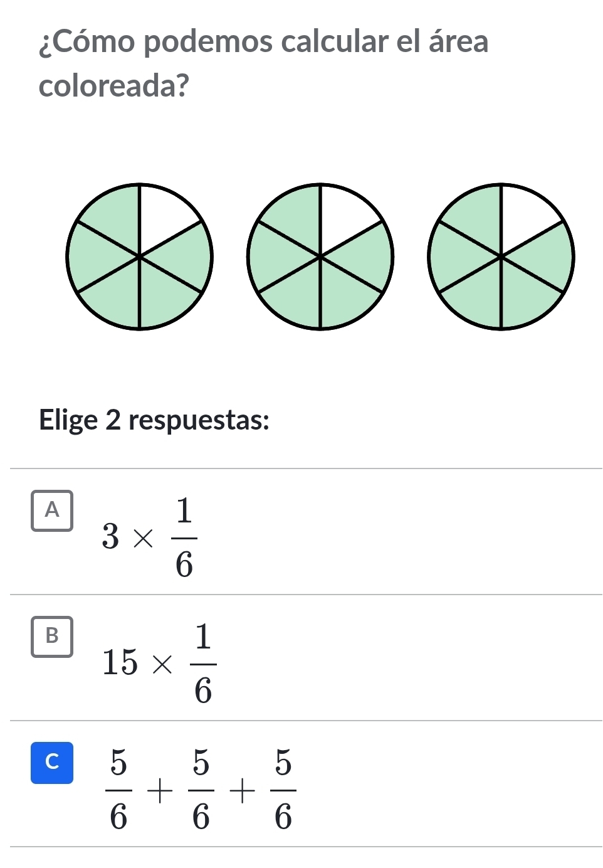The width and height of the screenshot is (603, 868).
Task: Click the middle 5/6 fraction in answer C
Action: (201, 790)
